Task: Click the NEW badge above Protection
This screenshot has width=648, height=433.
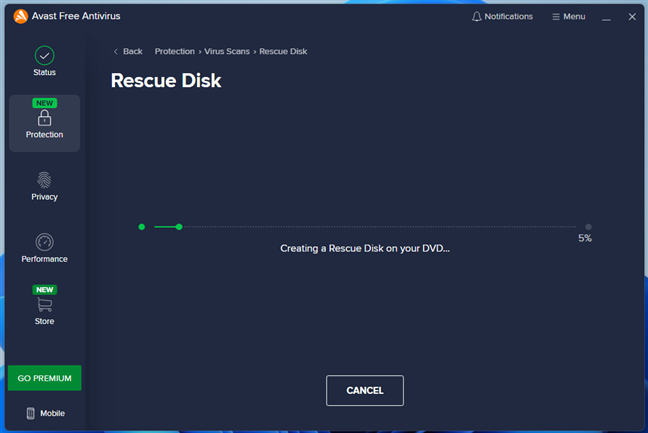Action: (44, 103)
